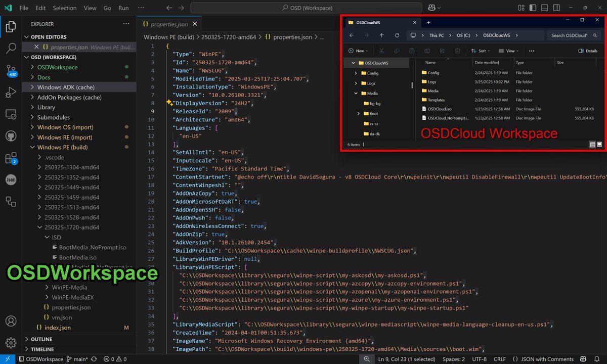Click Spaces: 2 indentation setting

tap(453, 359)
